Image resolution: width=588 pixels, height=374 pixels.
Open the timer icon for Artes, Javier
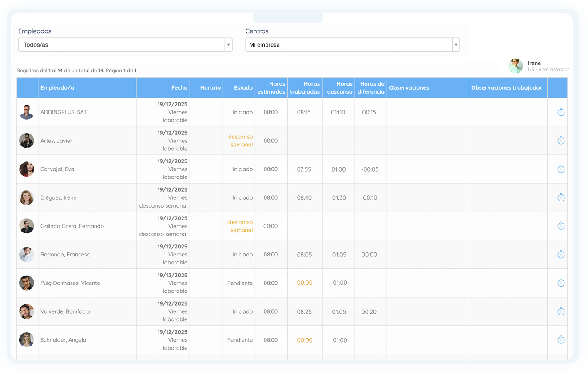[x=561, y=141]
